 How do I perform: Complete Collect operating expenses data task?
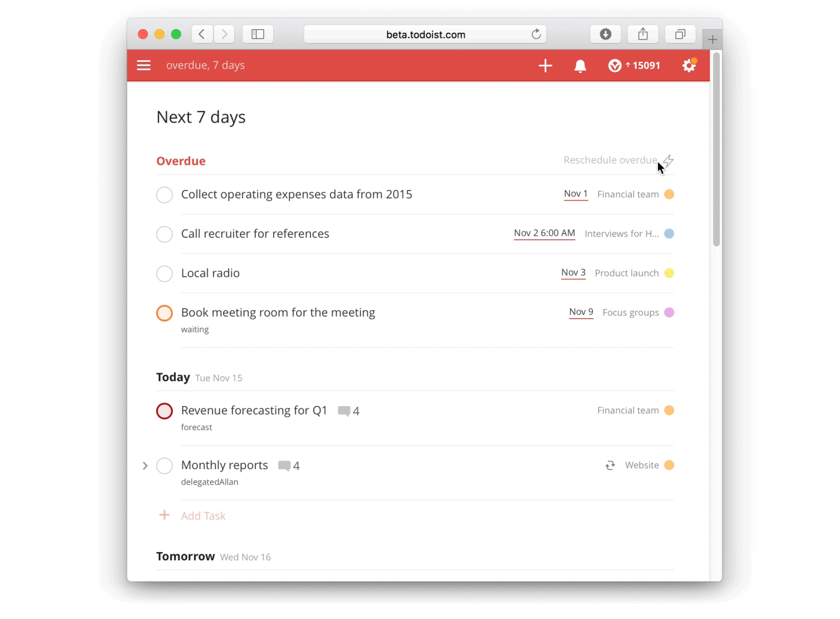[x=164, y=195]
